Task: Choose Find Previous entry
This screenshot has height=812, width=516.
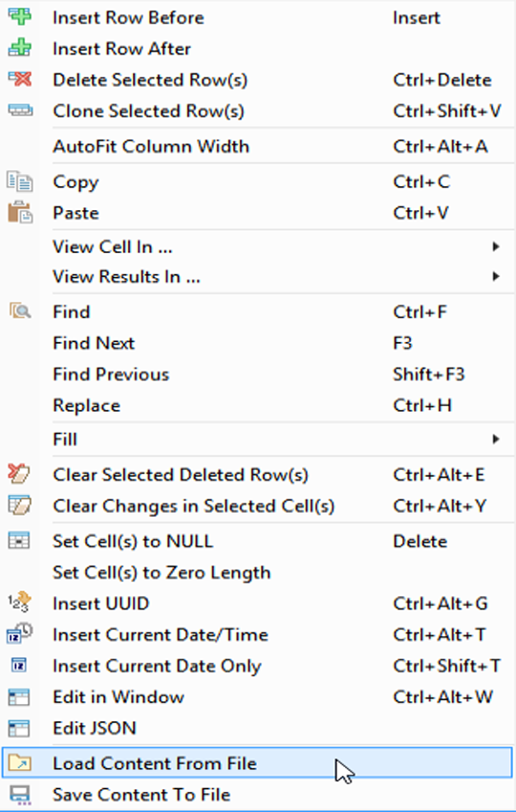Action: tap(258, 374)
